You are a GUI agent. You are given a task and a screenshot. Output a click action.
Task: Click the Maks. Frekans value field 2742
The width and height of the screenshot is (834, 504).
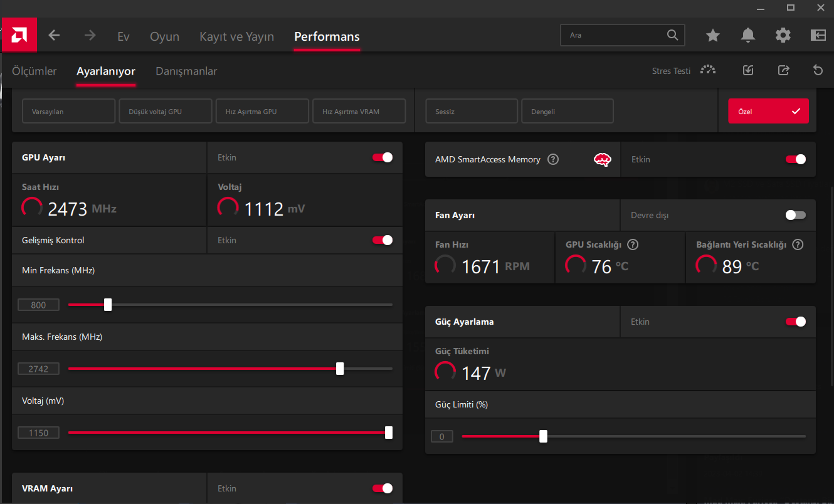point(38,369)
